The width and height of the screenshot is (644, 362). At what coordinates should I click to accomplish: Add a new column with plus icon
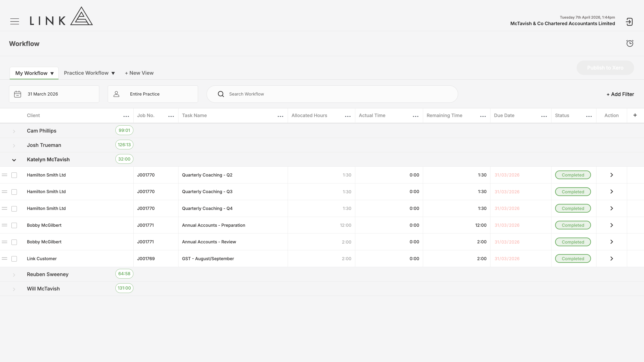point(635,115)
